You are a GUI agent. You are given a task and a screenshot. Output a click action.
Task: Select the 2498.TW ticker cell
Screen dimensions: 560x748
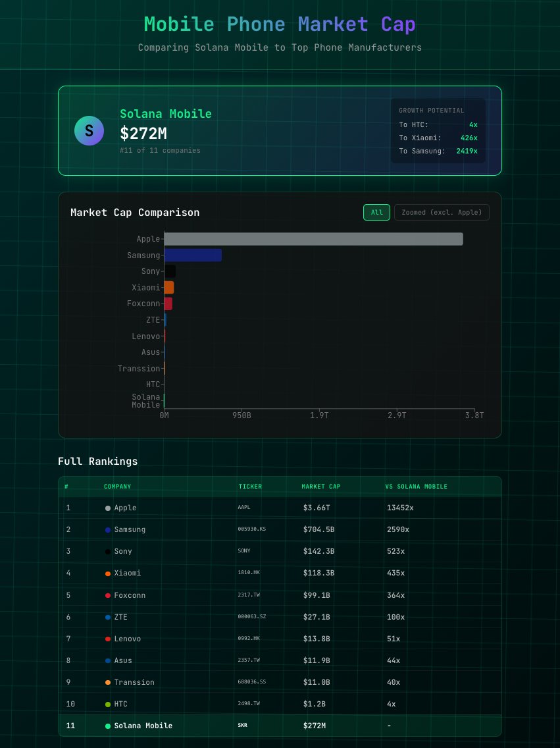[249, 703]
